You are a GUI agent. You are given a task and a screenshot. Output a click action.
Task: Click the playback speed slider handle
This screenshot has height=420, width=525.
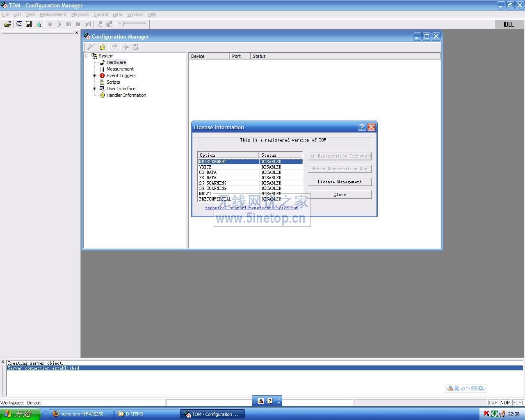123,24
